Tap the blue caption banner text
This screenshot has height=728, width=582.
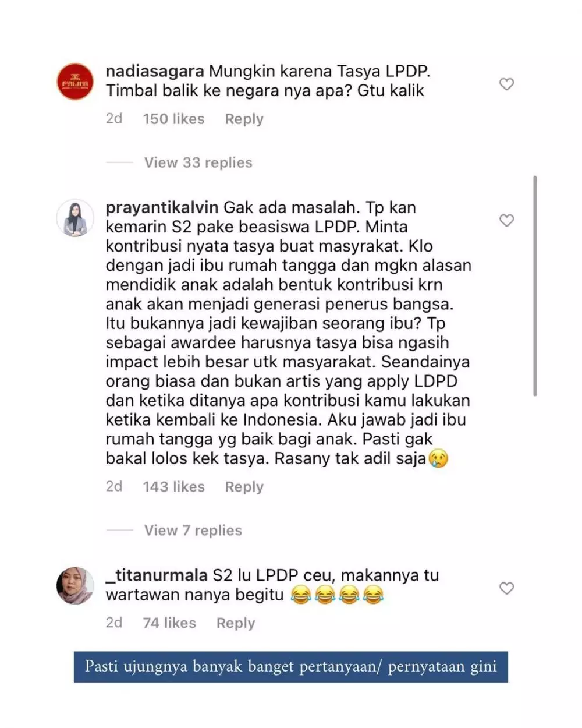[x=291, y=666]
